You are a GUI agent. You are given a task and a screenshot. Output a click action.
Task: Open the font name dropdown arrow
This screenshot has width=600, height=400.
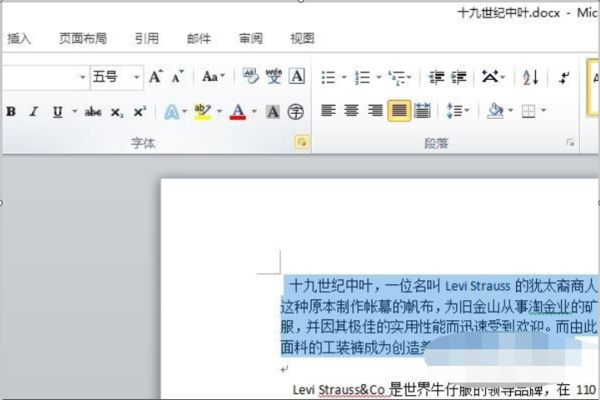[83, 77]
